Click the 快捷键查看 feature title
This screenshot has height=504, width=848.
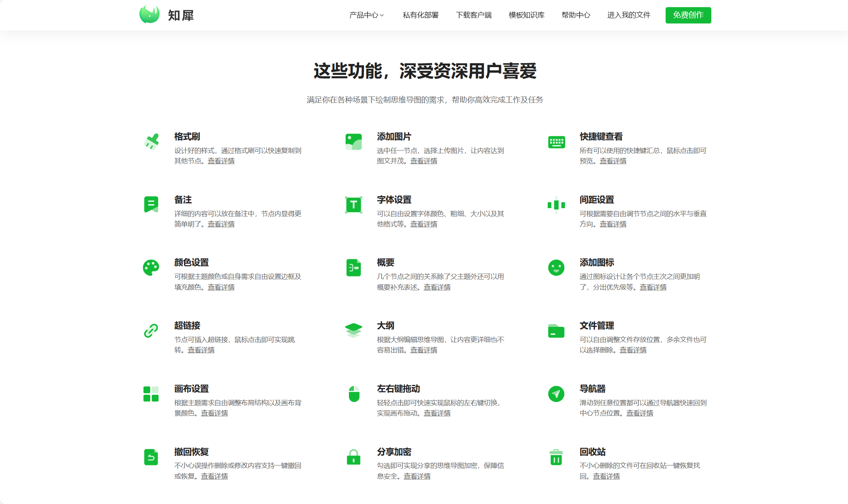pyautogui.click(x=601, y=137)
